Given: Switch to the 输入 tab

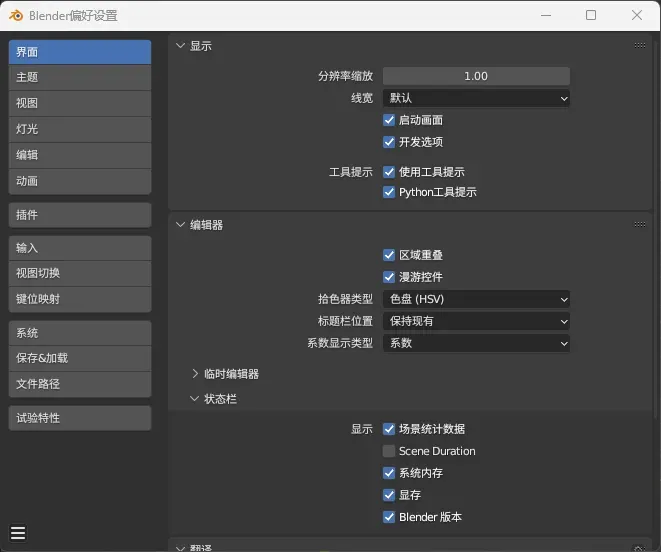Looking at the screenshot, I should 80,248.
